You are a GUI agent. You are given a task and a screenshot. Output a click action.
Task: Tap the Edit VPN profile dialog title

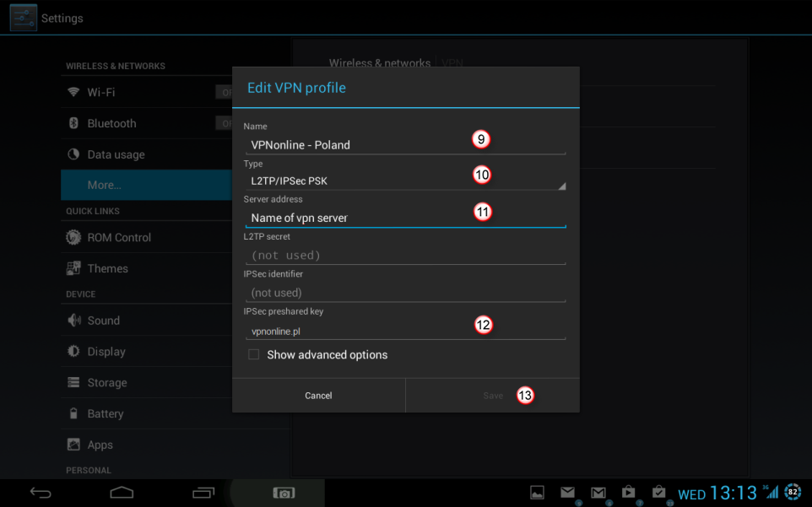[x=297, y=88]
